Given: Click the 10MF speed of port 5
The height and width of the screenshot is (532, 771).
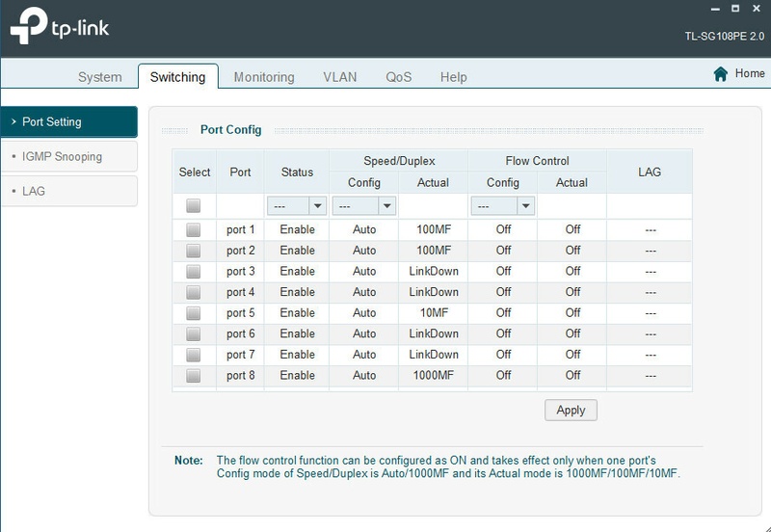Looking at the screenshot, I should [x=434, y=312].
